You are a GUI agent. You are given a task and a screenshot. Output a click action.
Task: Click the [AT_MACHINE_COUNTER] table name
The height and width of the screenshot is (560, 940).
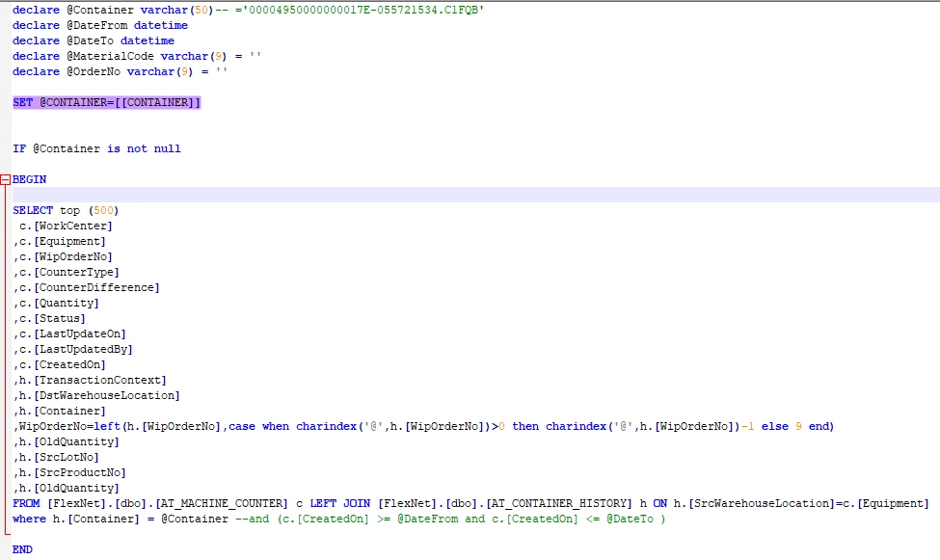(x=221, y=504)
